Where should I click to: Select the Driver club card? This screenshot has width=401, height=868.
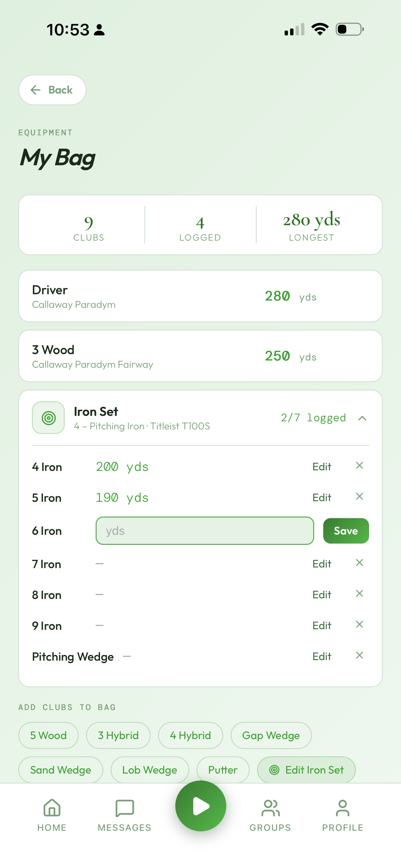(x=200, y=296)
